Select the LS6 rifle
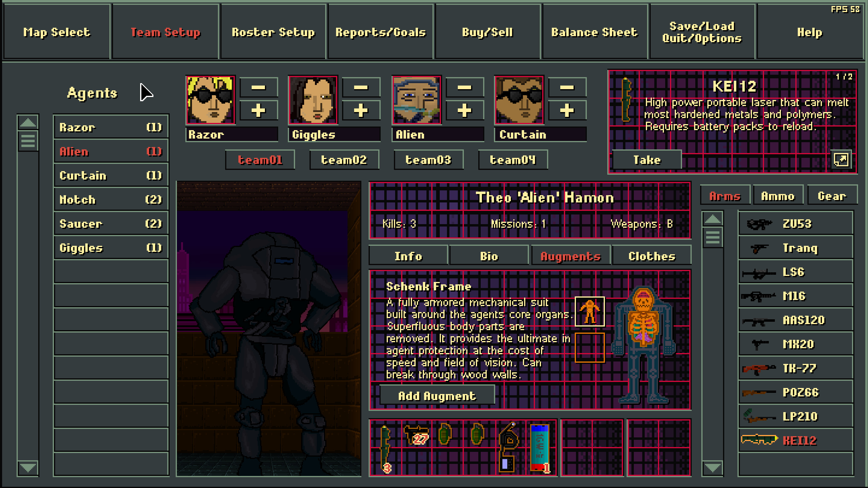 tap(796, 272)
